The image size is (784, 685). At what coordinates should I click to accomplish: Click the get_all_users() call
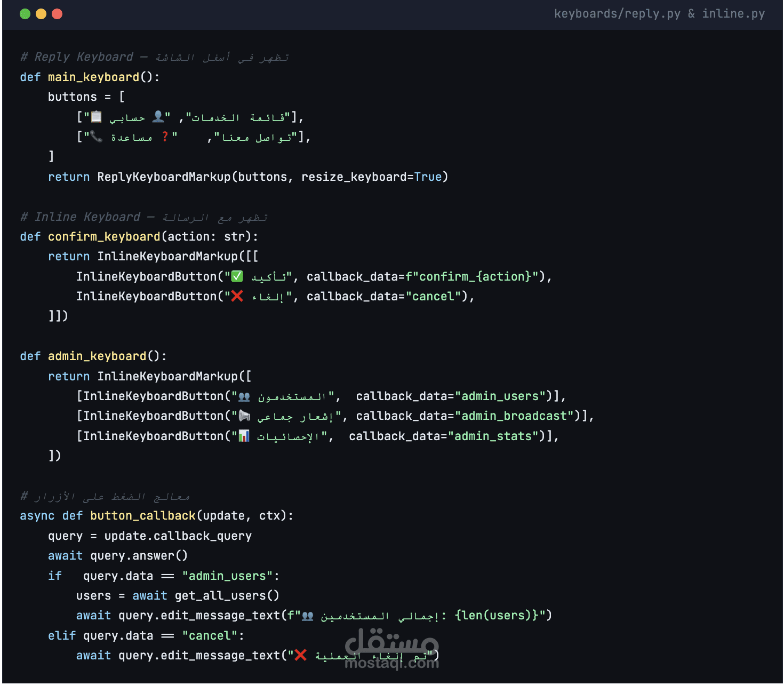227,596
